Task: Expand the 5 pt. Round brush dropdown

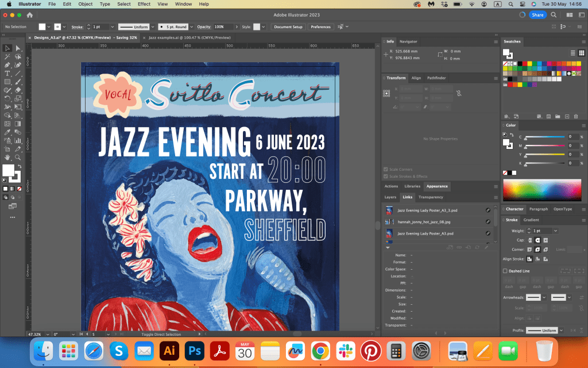Action: (x=191, y=27)
